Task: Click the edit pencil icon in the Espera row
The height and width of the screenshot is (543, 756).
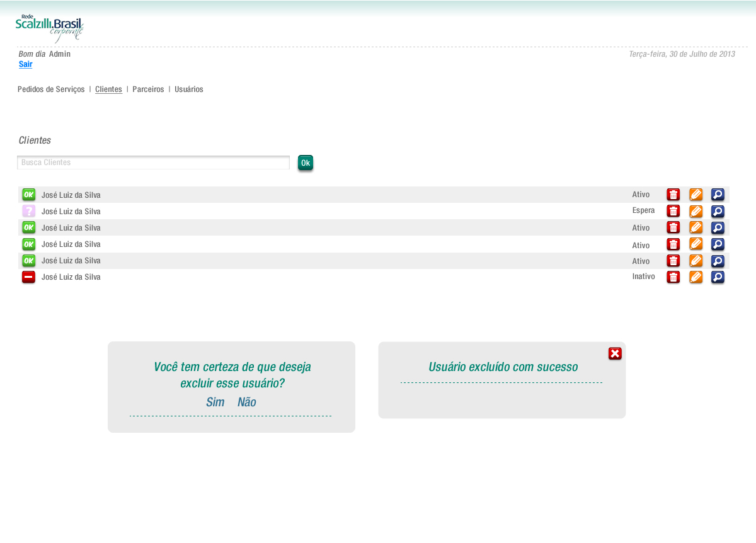Action: click(696, 211)
